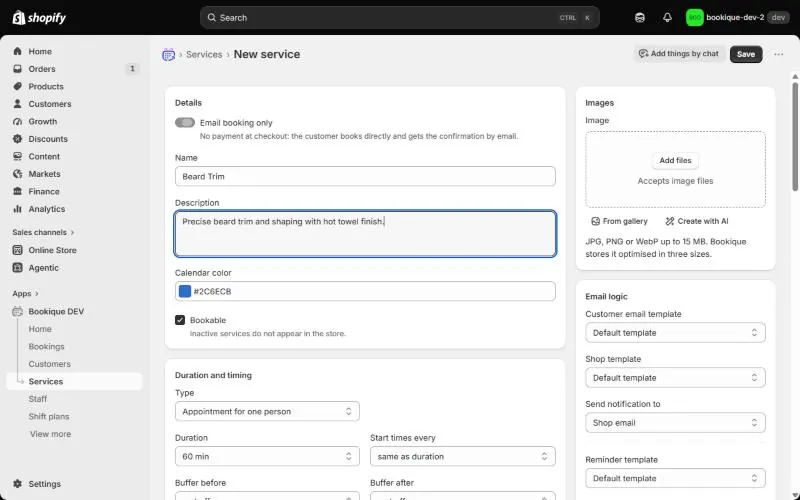The height and width of the screenshot is (500, 800).
Task: Open the Orders page from sidebar
Action: coord(42,69)
